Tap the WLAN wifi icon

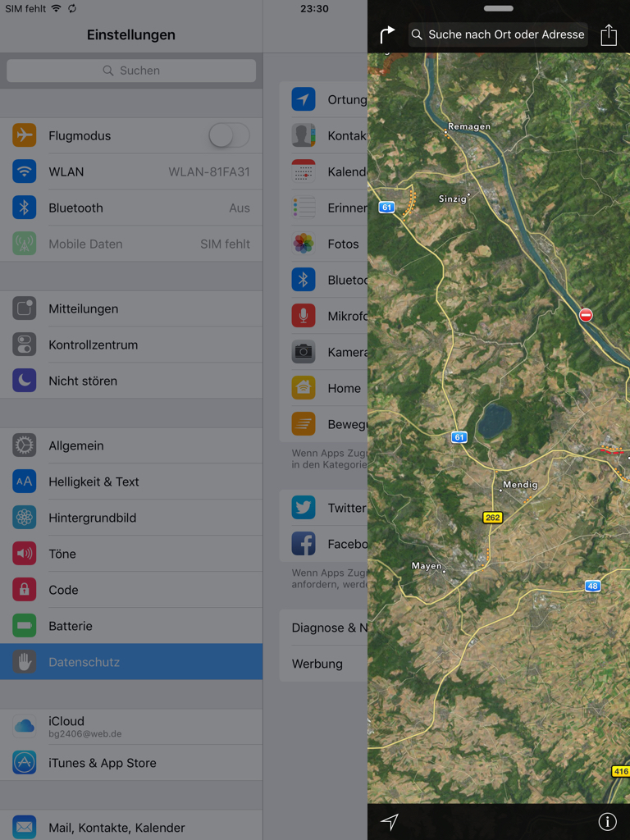point(24,171)
